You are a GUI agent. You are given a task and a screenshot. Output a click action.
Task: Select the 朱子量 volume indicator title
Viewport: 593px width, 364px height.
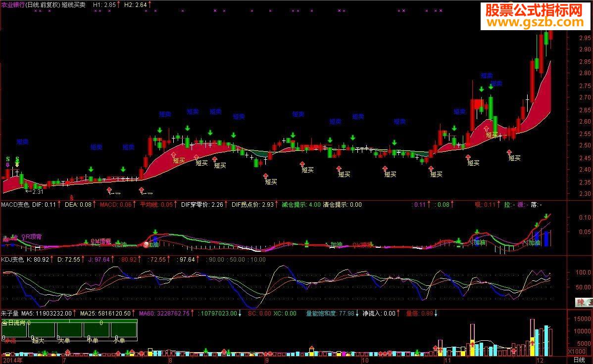click(9, 314)
